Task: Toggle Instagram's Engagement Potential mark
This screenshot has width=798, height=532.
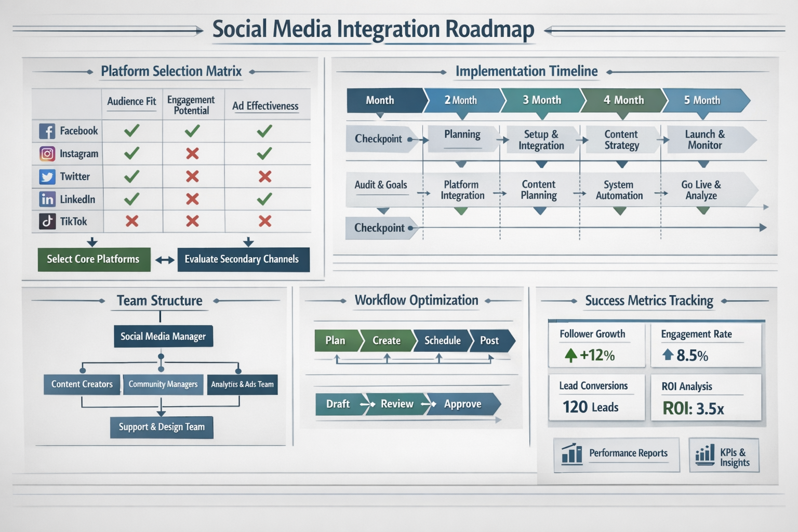Action: (x=192, y=154)
